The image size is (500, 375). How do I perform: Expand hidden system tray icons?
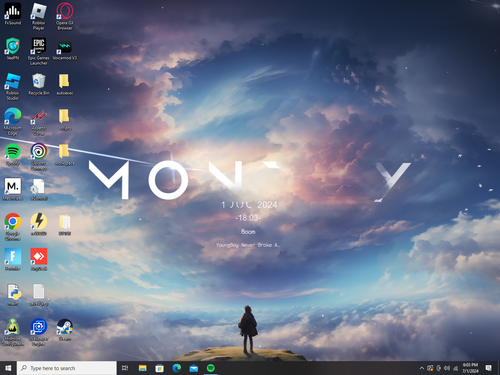422,368
